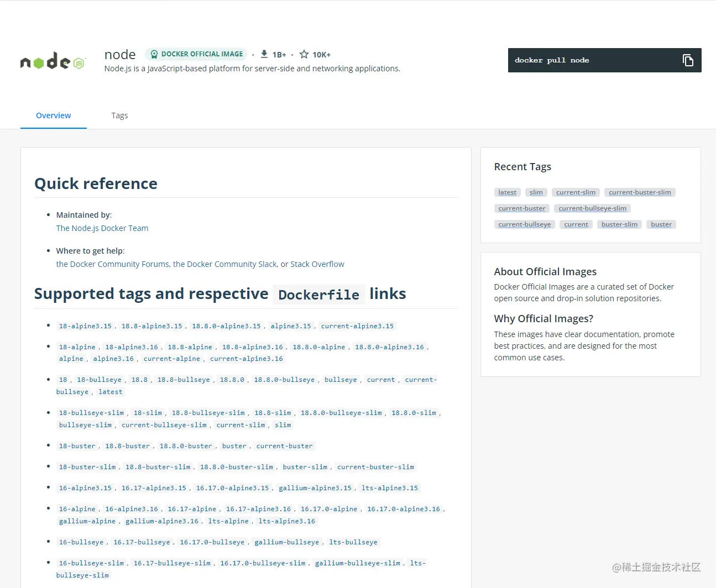
Task: Open the 18.8.0-alpine3.15 tag link
Action: pos(226,326)
